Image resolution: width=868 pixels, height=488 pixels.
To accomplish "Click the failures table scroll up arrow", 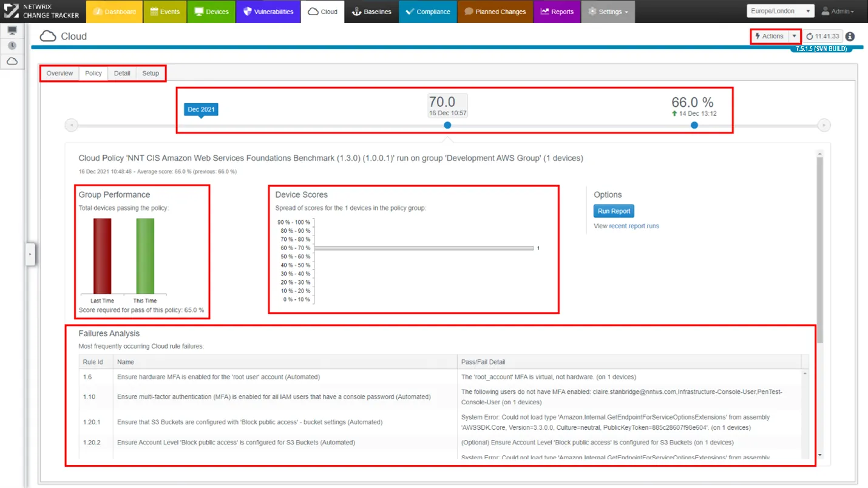I will point(805,374).
